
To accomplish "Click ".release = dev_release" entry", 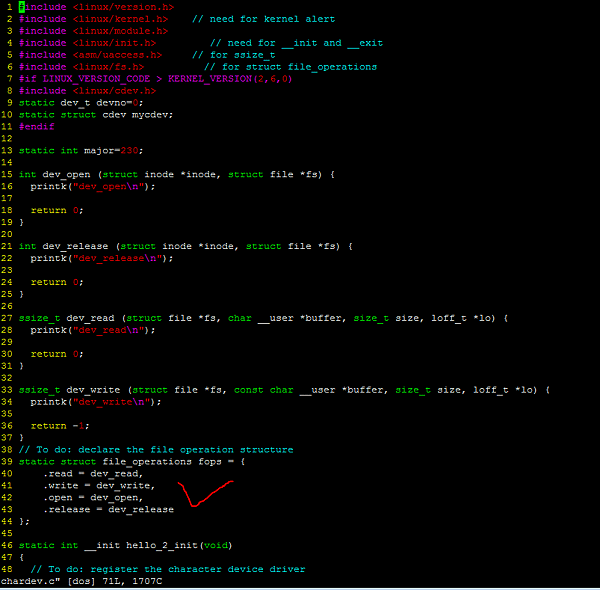I will pos(108,509).
